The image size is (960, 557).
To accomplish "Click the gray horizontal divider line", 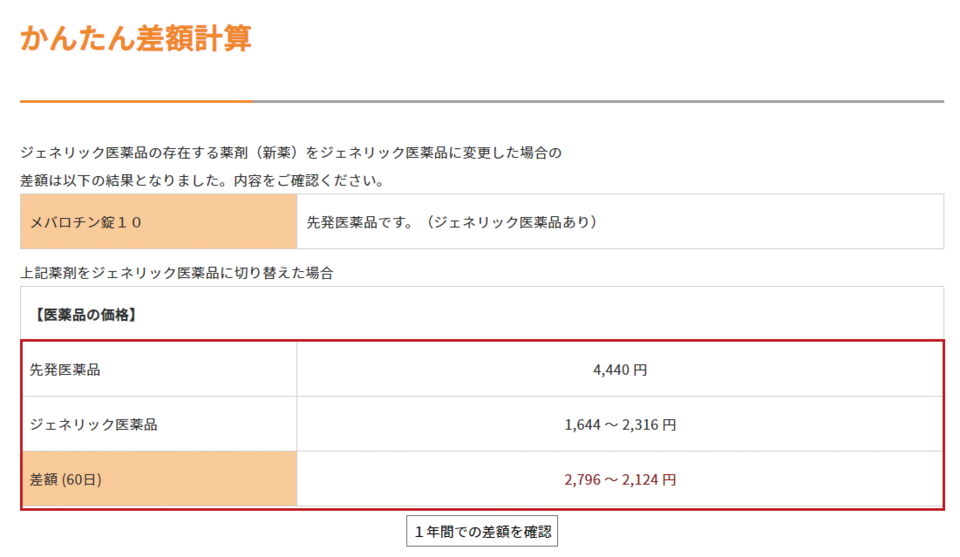I will 598,101.
